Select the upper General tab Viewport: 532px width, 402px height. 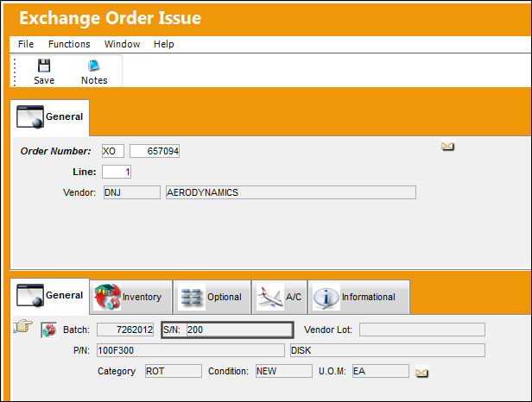pos(50,117)
